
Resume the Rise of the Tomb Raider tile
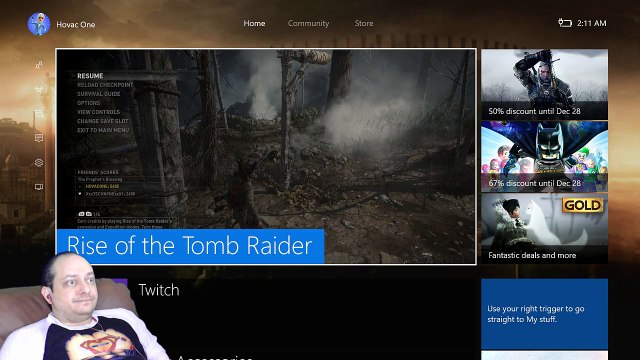click(266, 157)
